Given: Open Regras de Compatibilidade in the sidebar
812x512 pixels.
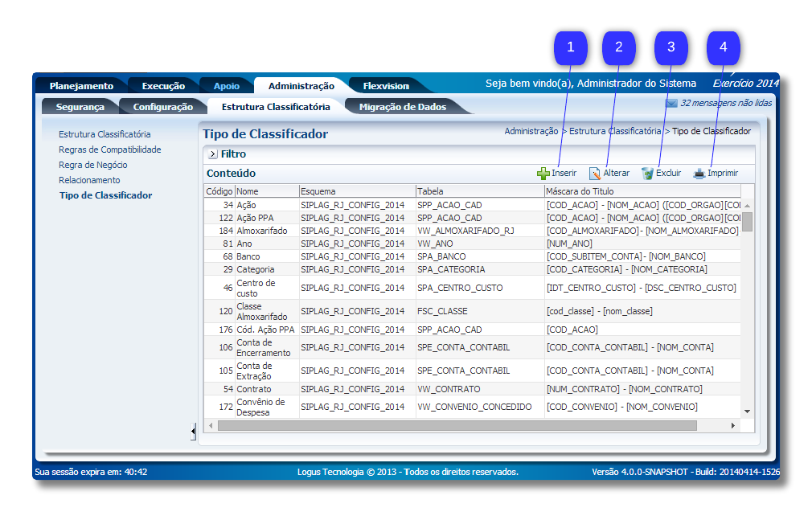Looking at the screenshot, I should click(109, 150).
